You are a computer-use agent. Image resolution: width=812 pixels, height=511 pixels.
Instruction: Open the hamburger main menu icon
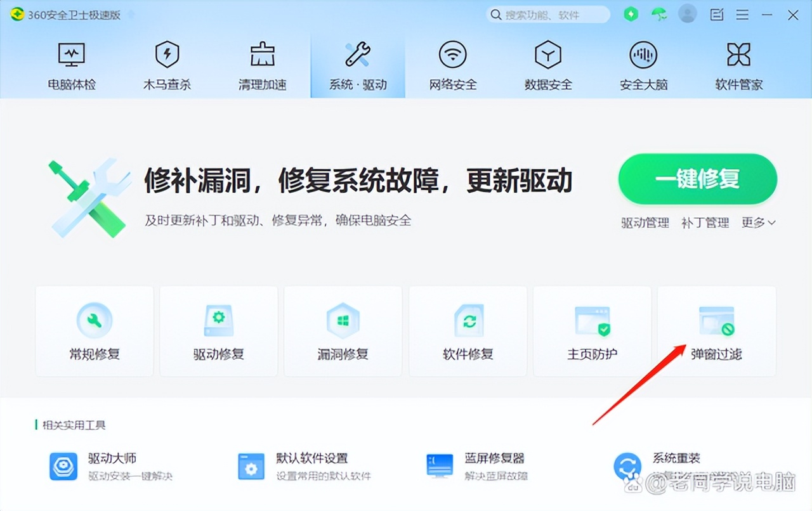742,15
